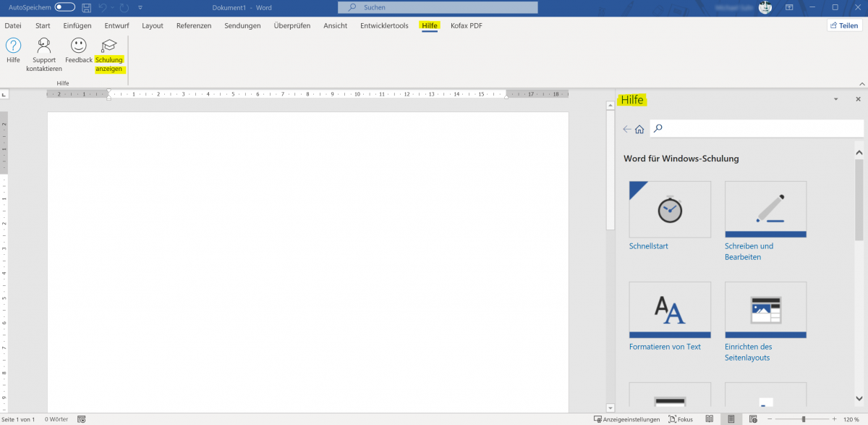868x425 pixels.
Task: Enable Fokus mode in the status bar
Action: coord(681,418)
